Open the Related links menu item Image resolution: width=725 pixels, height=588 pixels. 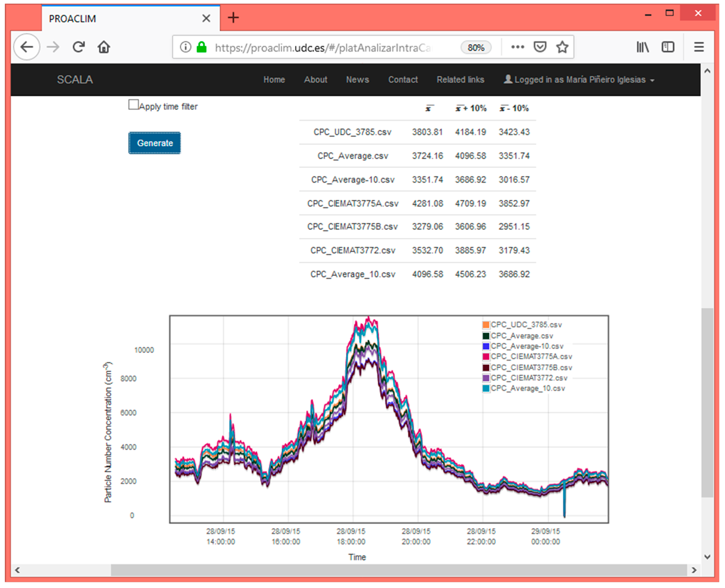point(460,80)
